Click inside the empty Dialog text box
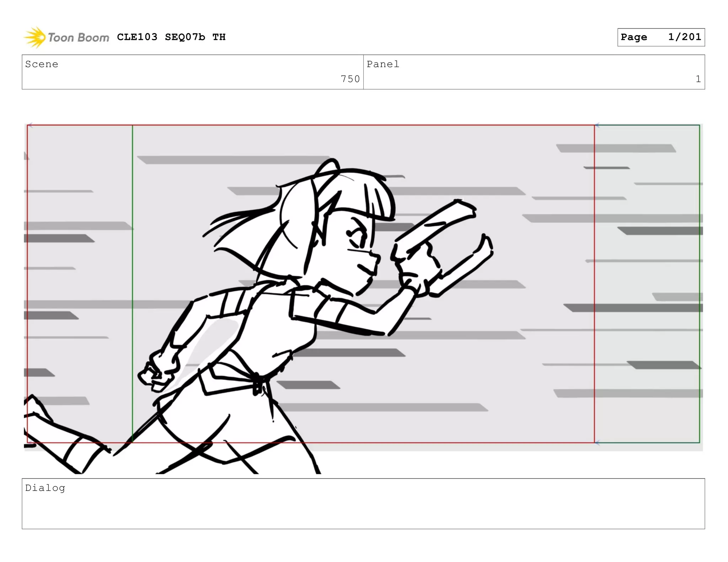Image resolution: width=728 pixels, height=562 pixels. [x=363, y=510]
